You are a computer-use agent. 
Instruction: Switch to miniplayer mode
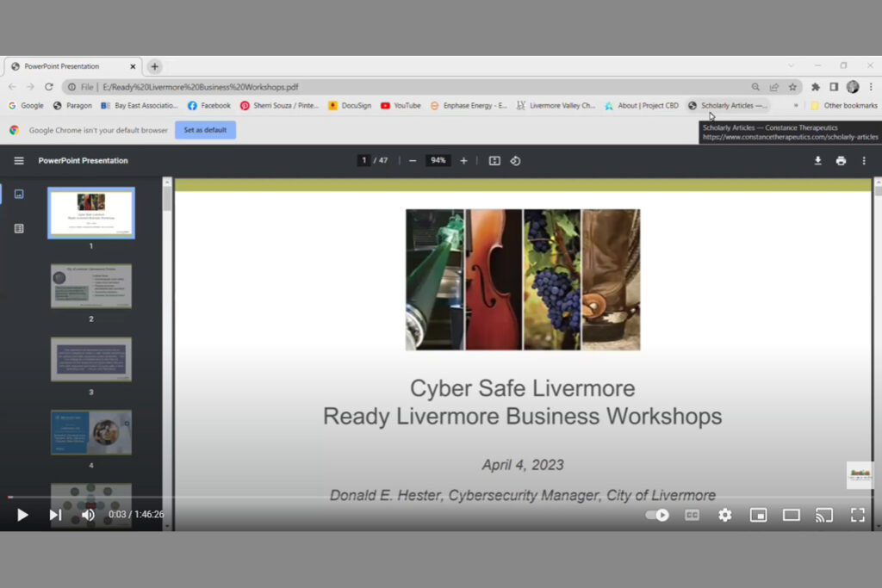click(758, 514)
